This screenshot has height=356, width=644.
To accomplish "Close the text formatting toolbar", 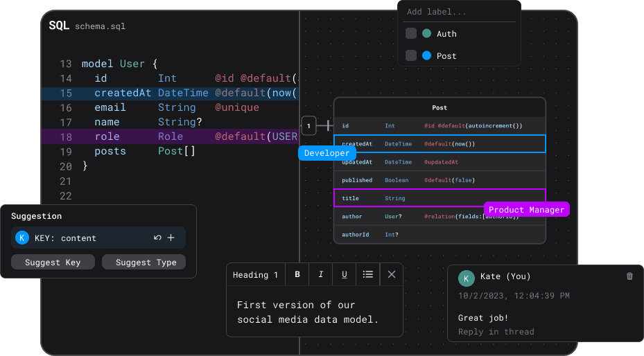I will pyautogui.click(x=392, y=274).
